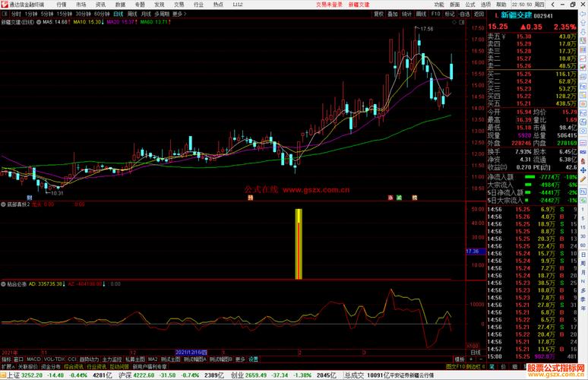Select the CCI indicator tab
Image resolution: width=588 pixels, height=380 pixels.
72,359
